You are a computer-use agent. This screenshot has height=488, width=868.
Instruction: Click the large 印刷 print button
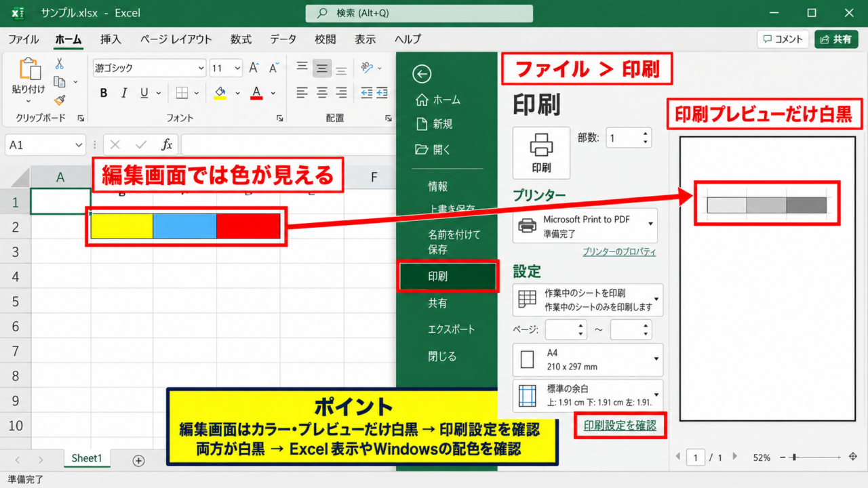pyautogui.click(x=541, y=152)
